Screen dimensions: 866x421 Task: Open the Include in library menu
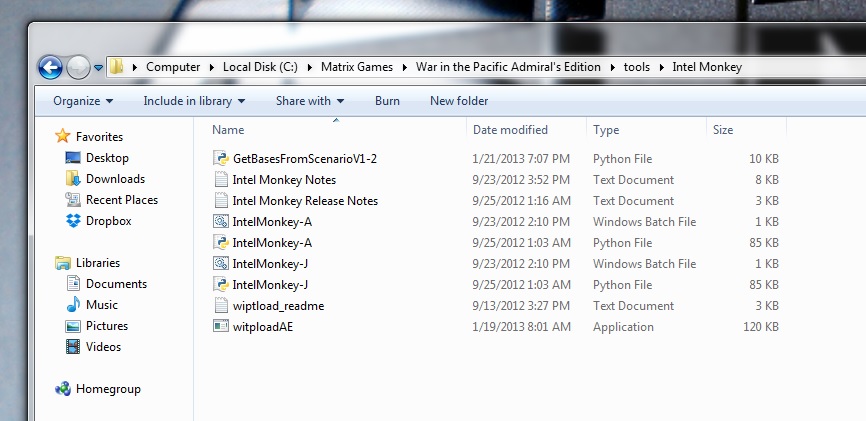(x=194, y=101)
